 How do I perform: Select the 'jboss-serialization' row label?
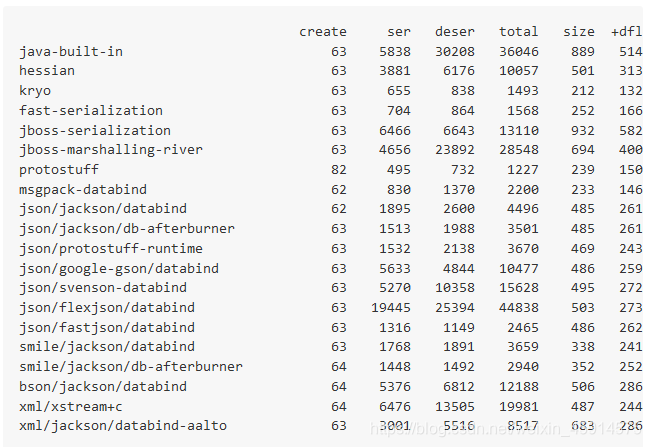pyautogui.click(x=95, y=131)
